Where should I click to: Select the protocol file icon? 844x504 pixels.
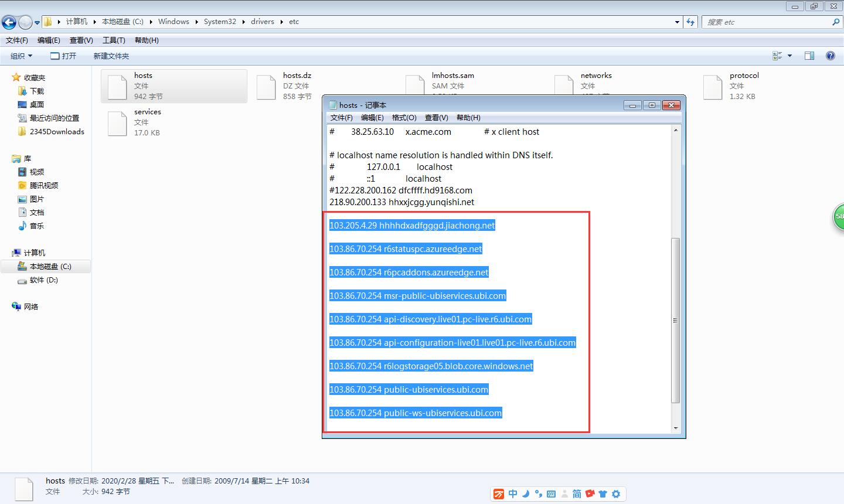[713, 87]
